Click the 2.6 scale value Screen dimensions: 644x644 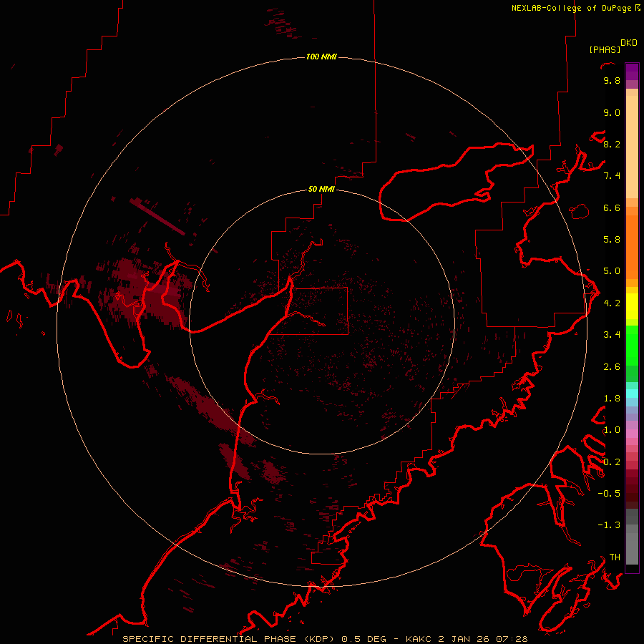612,367
